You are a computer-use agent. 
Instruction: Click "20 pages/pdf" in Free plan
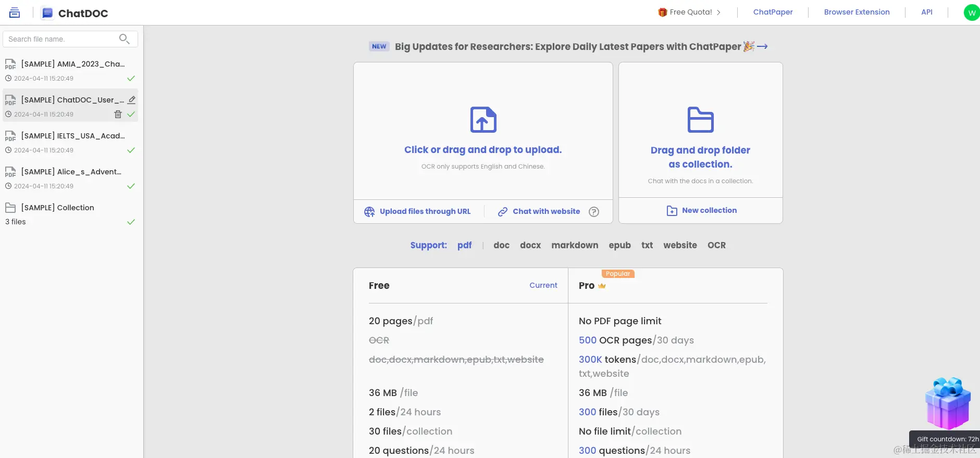[401, 321]
